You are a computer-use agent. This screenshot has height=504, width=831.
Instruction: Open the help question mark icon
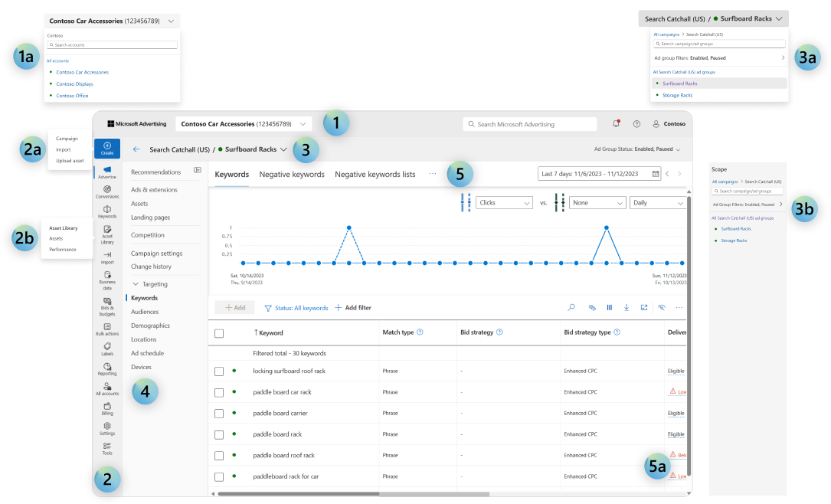point(636,123)
